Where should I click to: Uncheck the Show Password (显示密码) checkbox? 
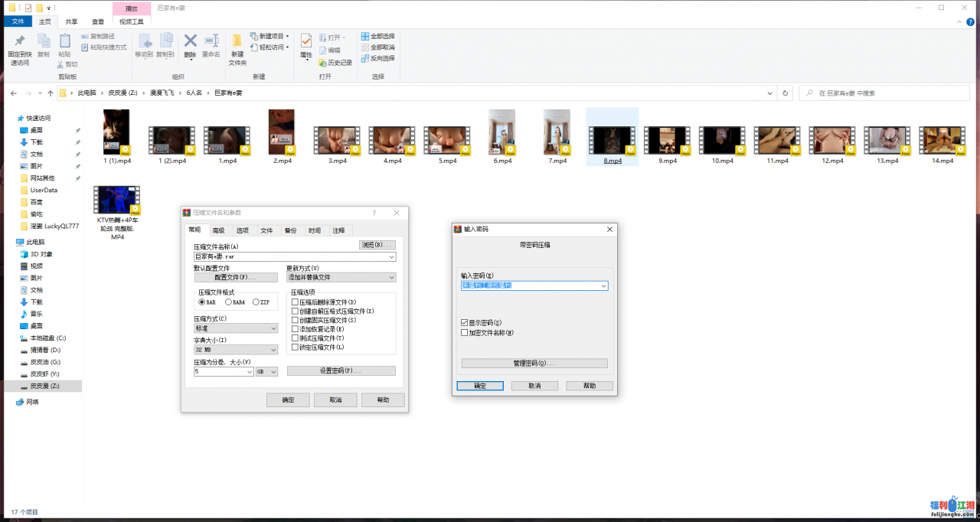pyautogui.click(x=465, y=323)
